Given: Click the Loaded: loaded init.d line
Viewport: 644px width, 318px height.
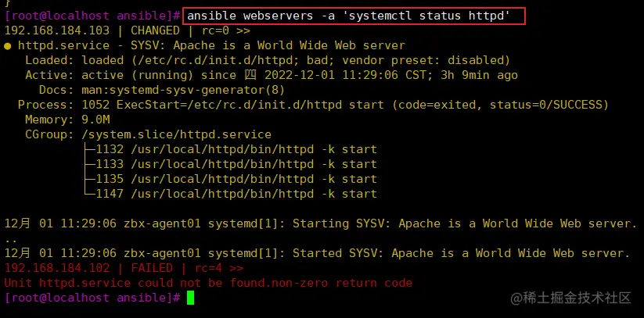Looking at the screenshot, I should coord(268,60).
